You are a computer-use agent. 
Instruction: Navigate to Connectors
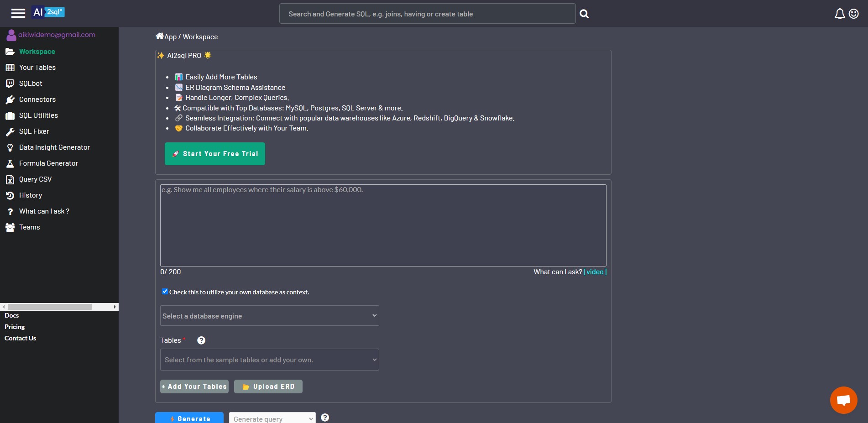point(37,99)
